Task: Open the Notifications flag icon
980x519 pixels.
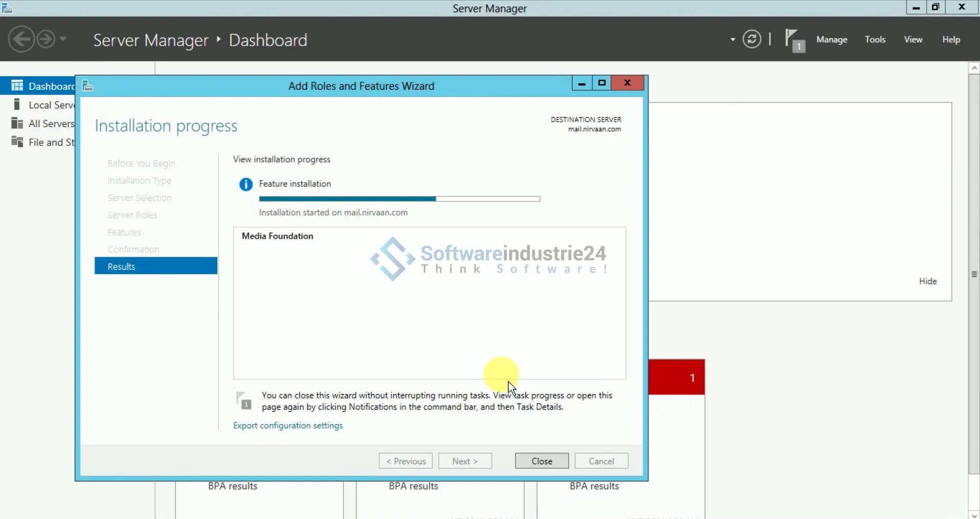Action: 794,40
